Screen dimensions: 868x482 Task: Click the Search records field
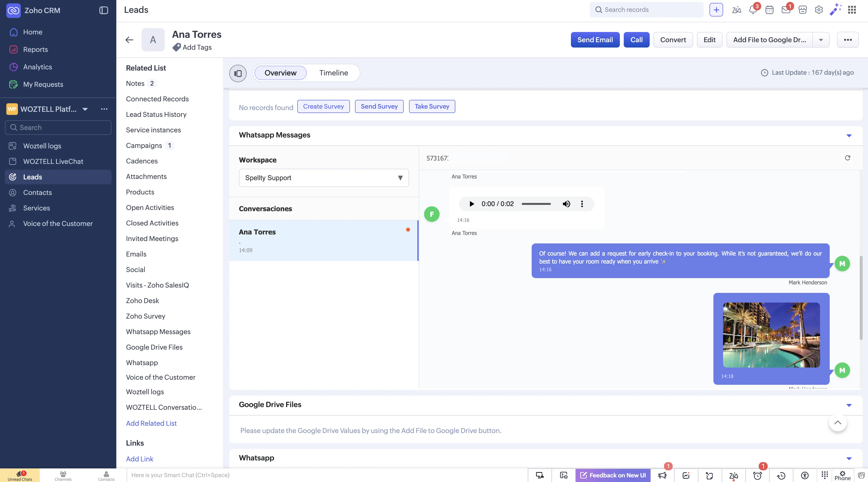pyautogui.click(x=646, y=10)
